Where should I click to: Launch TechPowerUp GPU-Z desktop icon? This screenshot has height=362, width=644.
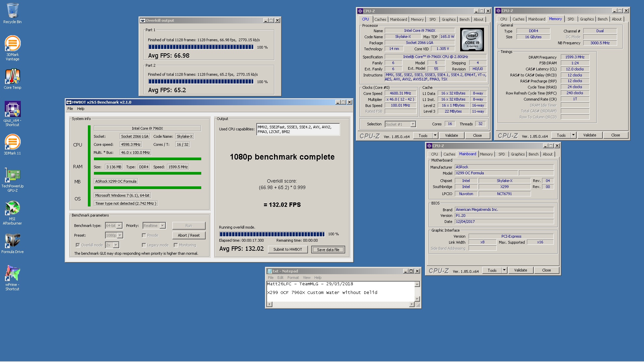[12, 179]
